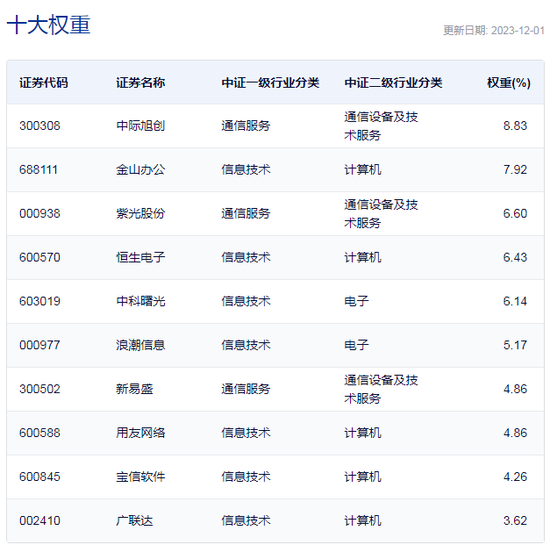Select the 权重(%) column header

(509, 83)
